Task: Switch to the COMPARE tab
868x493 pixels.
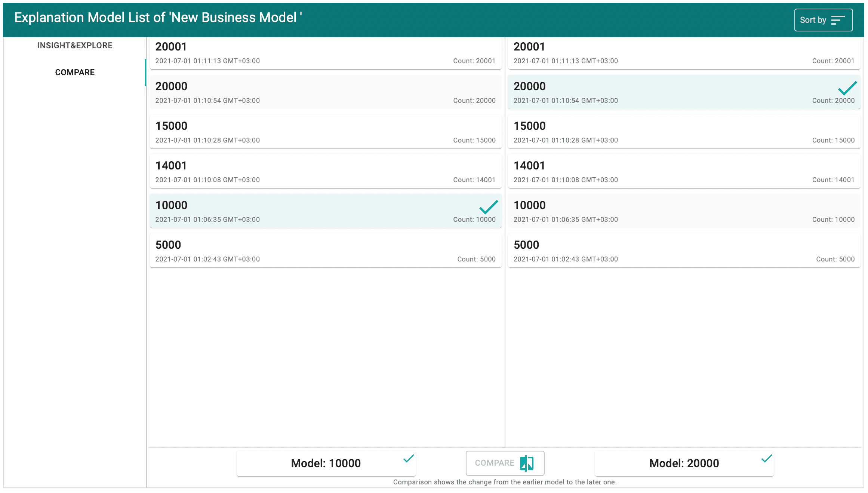Action: (75, 72)
